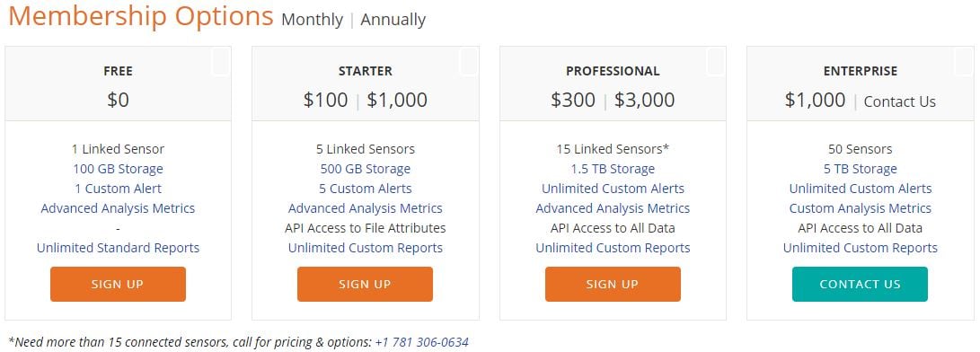
Task: Open the 500 GB Storage link
Action: coord(365,169)
